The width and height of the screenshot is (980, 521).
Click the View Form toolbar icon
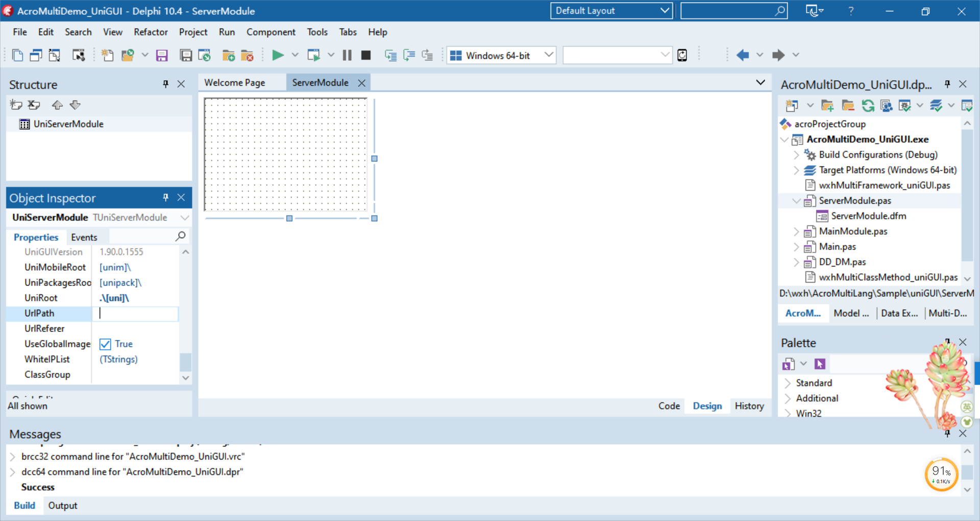55,55
